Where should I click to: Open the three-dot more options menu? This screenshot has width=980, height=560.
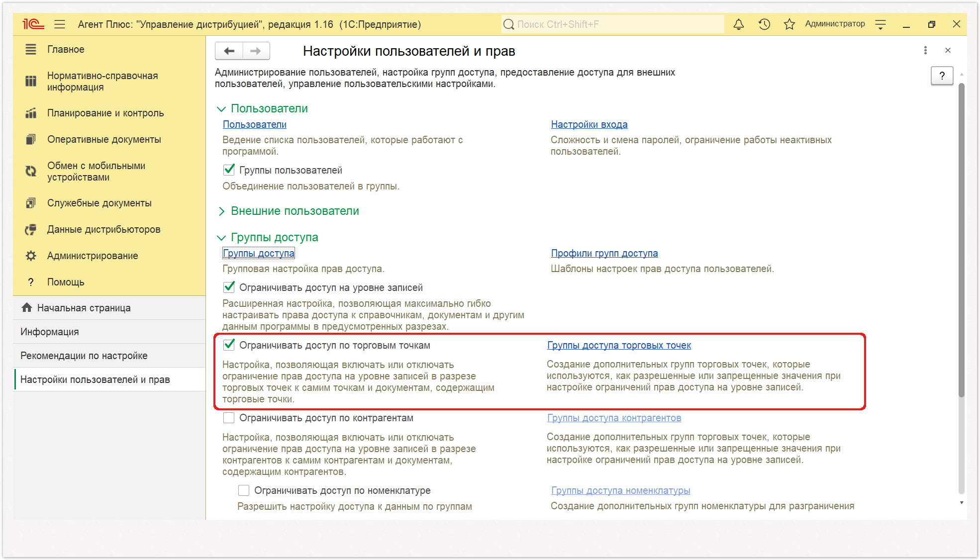(925, 50)
